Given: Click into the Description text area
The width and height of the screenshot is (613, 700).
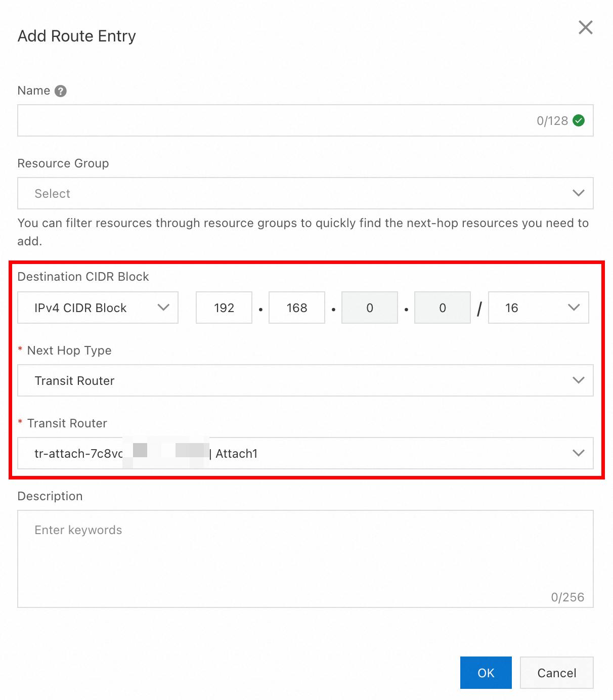Looking at the screenshot, I should pyautogui.click(x=305, y=558).
